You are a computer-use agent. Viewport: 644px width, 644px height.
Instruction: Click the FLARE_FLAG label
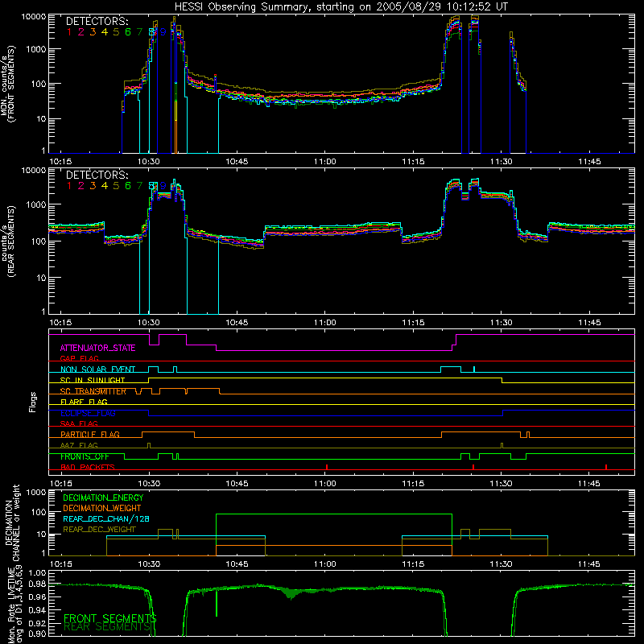pos(84,402)
